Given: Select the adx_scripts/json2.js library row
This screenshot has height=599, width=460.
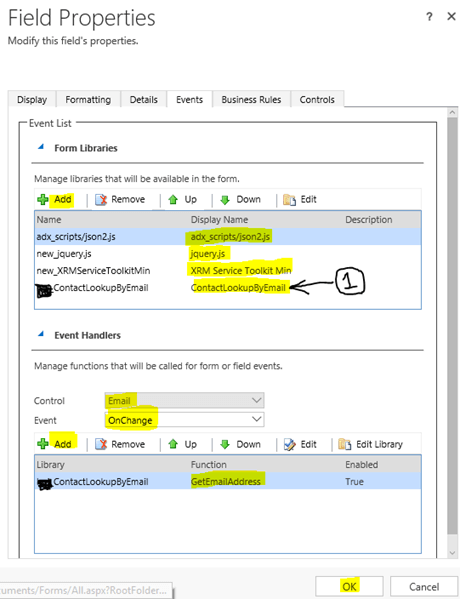Looking at the screenshot, I should coord(228,236).
